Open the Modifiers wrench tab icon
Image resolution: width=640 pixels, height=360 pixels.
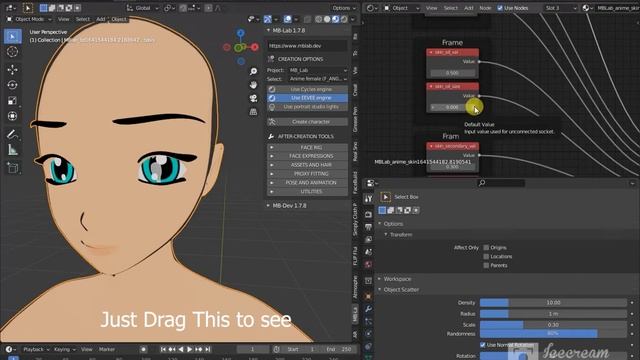(x=368, y=309)
